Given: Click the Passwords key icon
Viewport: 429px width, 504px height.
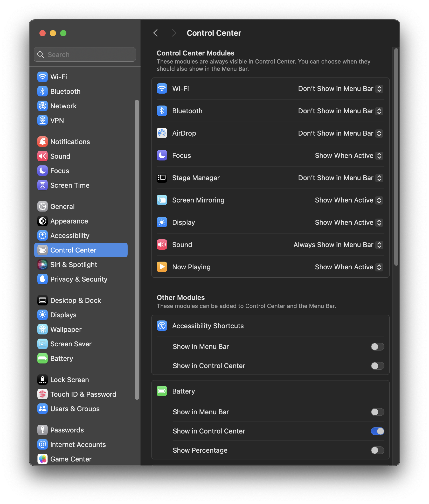Looking at the screenshot, I should tap(43, 430).
